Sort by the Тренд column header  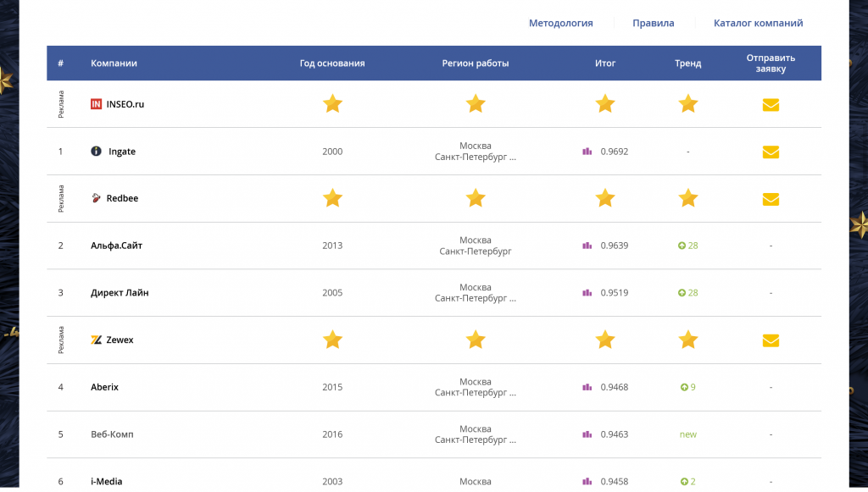pyautogui.click(x=688, y=63)
